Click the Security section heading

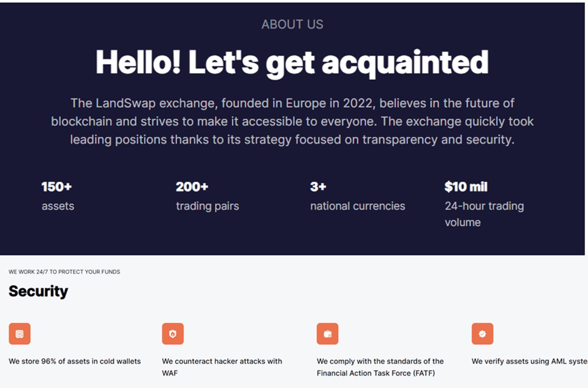[38, 291]
